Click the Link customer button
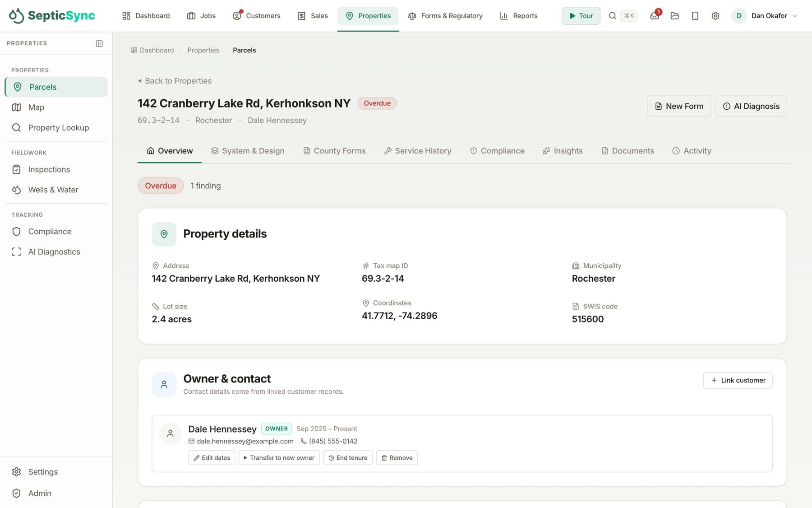Image resolution: width=812 pixels, height=508 pixels. coord(738,380)
